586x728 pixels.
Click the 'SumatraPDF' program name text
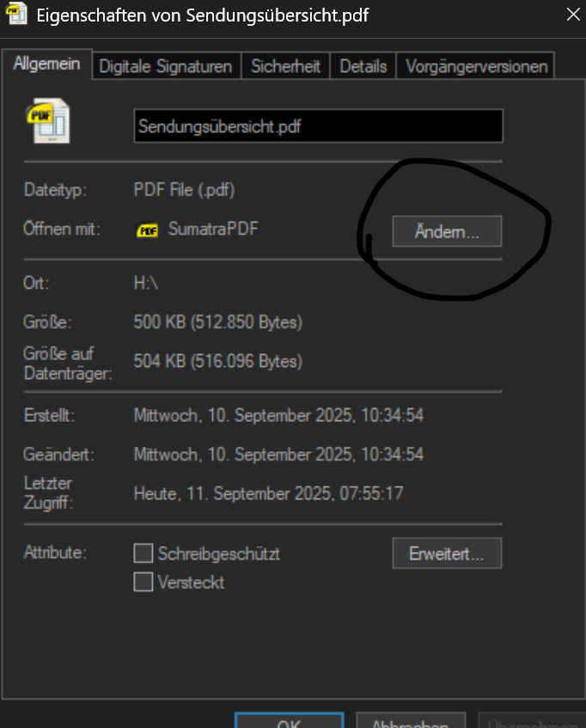pyautogui.click(x=213, y=229)
